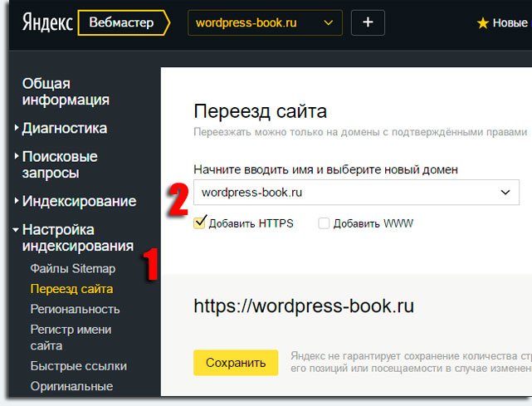Screen dimensions: 532x406
Task: Open the Оригинальные menu item
Action: tap(71, 386)
